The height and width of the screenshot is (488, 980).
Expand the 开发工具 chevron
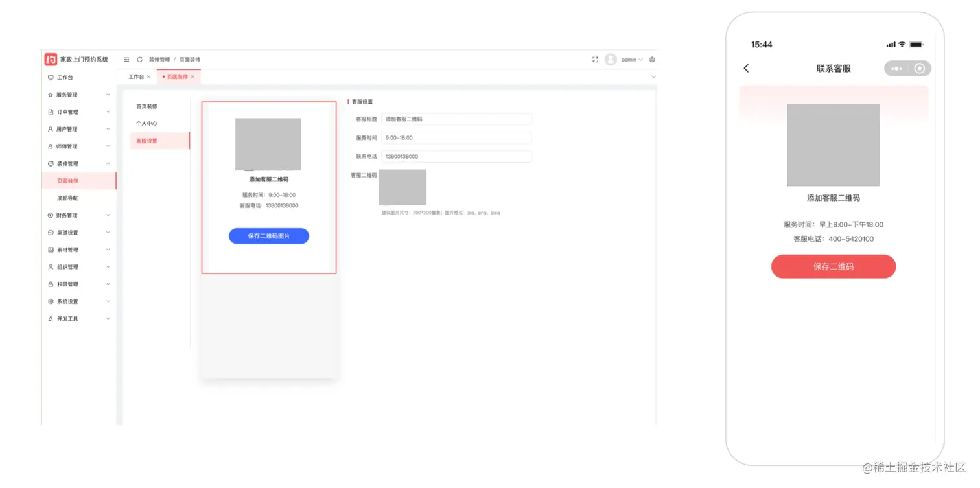(108, 318)
